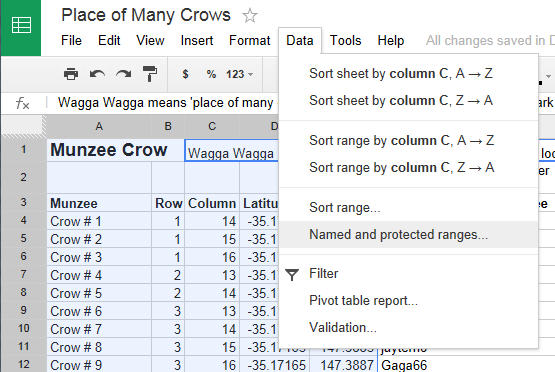The height and width of the screenshot is (372, 555).
Task: Open the File menu
Action: (x=71, y=40)
